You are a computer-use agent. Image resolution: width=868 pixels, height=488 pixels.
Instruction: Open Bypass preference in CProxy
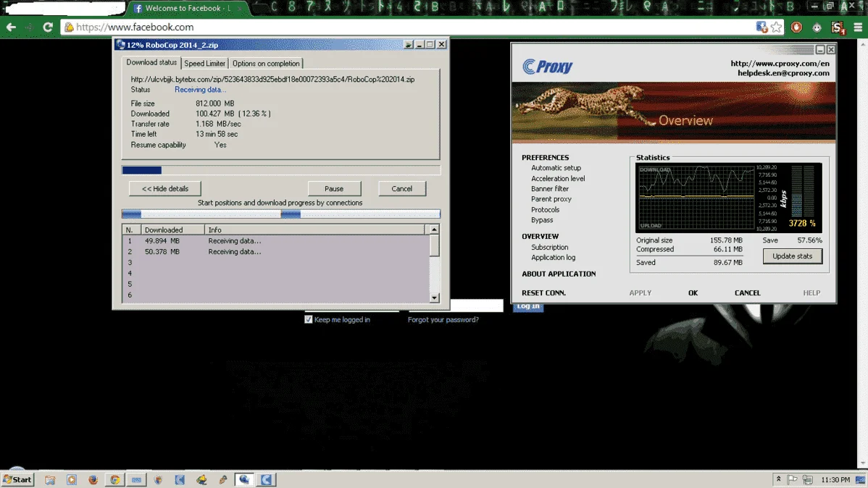(x=542, y=219)
